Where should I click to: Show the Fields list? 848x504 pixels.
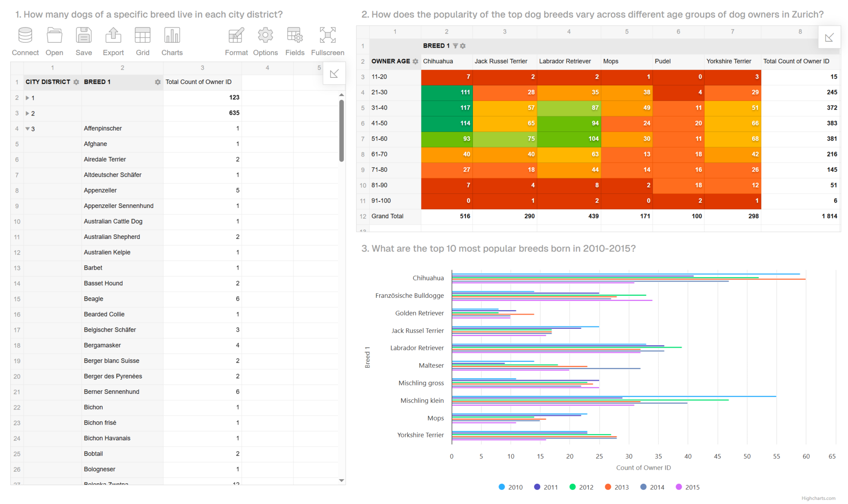294,35
